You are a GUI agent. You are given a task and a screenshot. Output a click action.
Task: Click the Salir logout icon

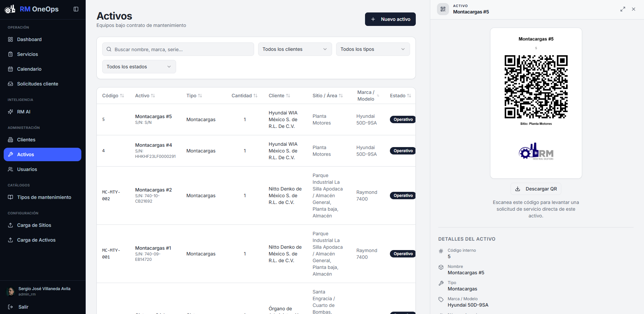10,307
